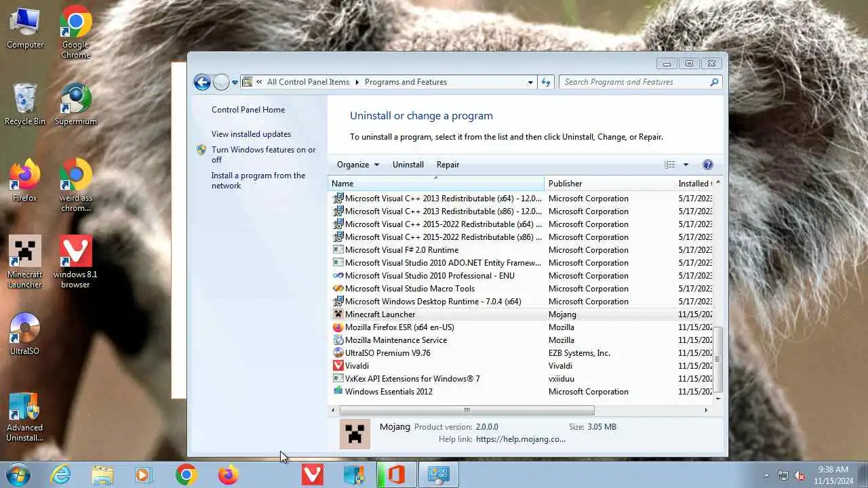The height and width of the screenshot is (488, 868).
Task: Select the windows 8.1 browser desktop icon
Action: point(75,262)
